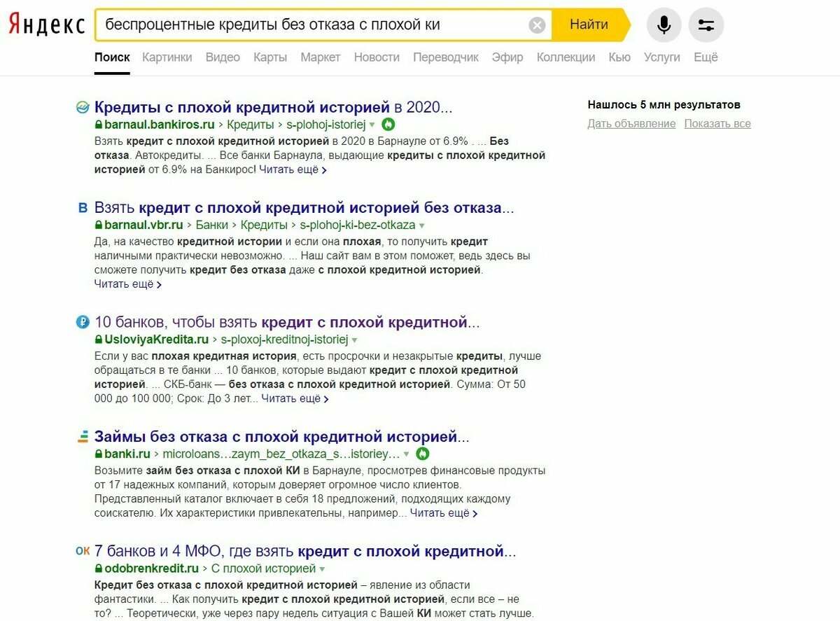Open result '7 банков и 4 МФО...'
This screenshot has height=621, width=840.
point(305,551)
